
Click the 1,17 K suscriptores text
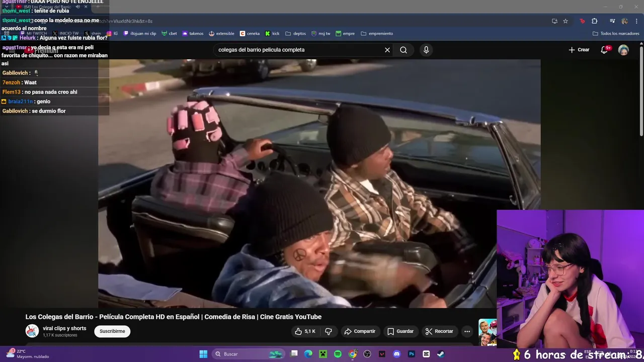point(60,335)
